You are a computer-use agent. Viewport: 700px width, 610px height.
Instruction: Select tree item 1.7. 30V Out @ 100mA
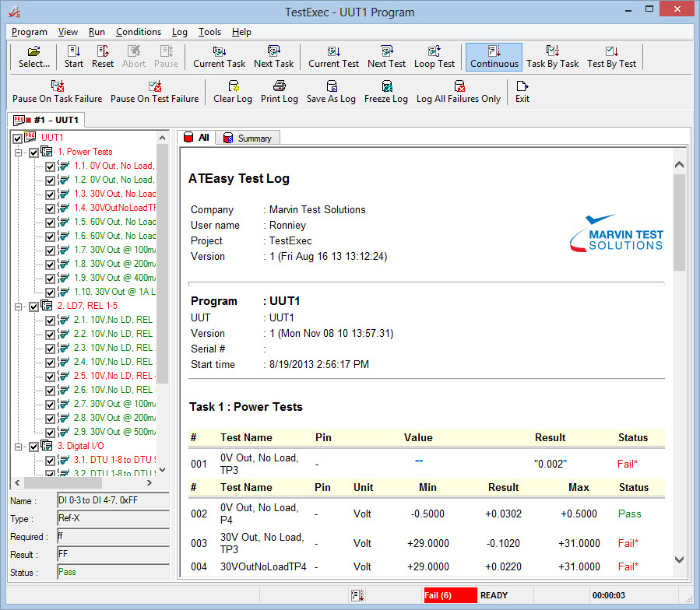114,250
